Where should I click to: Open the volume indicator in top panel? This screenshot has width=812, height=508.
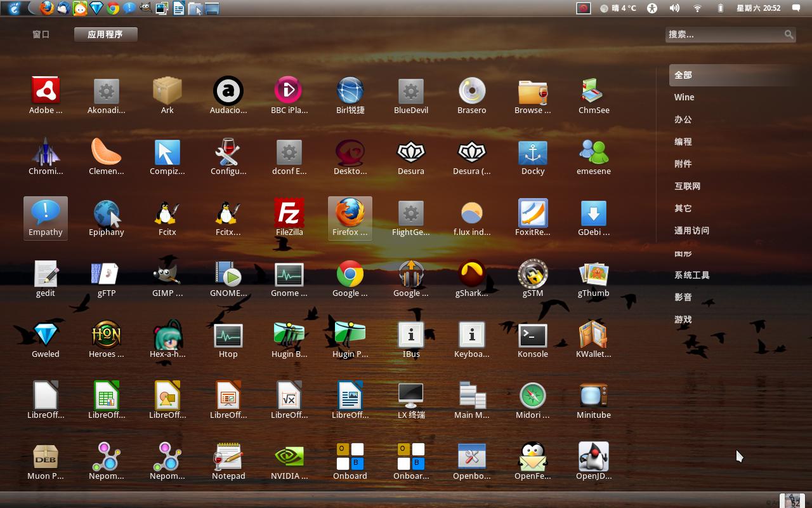[x=674, y=8]
